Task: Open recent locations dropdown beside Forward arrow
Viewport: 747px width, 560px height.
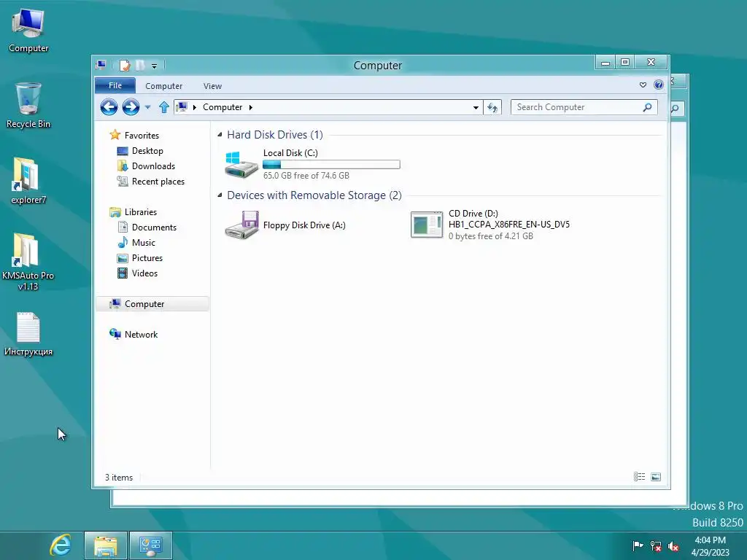Action: pos(147,108)
